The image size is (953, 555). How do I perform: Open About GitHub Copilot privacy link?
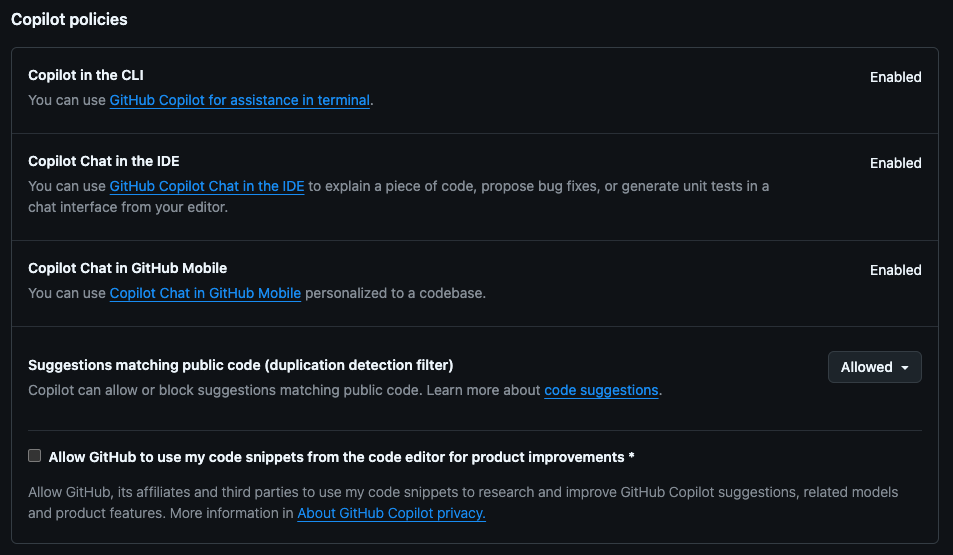click(x=391, y=514)
